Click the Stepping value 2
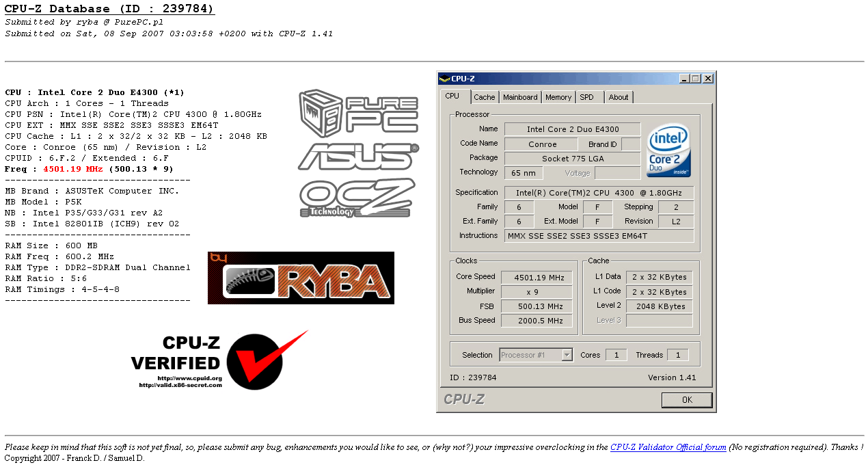The height and width of the screenshot is (465, 868). pyautogui.click(x=676, y=207)
